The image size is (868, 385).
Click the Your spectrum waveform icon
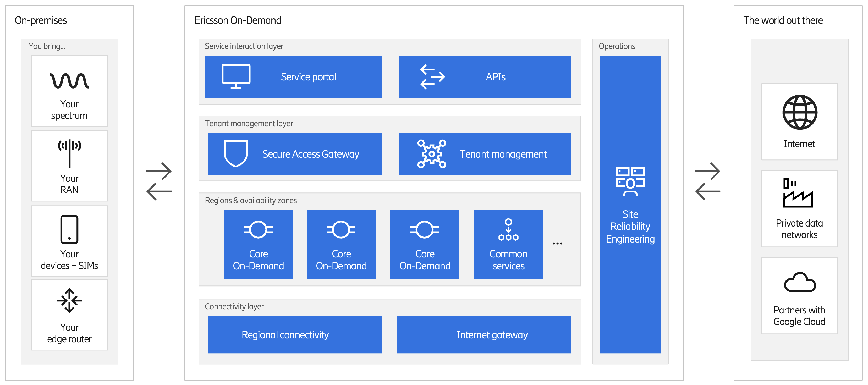tap(69, 81)
